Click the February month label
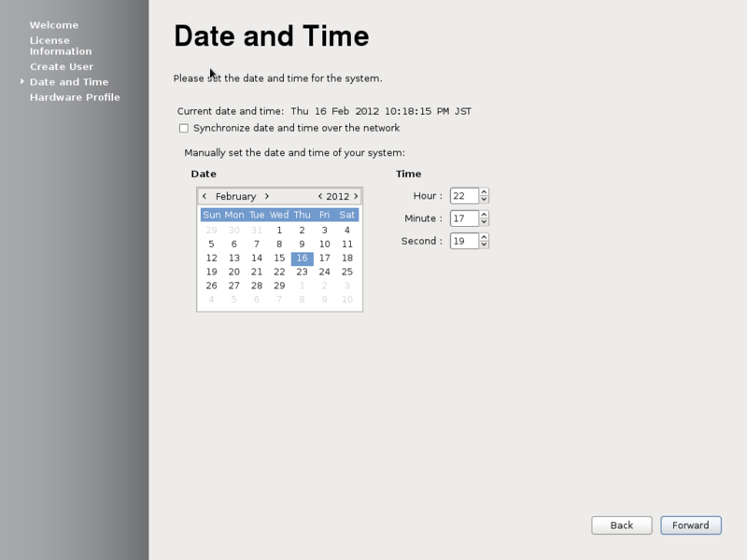 coord(236,196)
